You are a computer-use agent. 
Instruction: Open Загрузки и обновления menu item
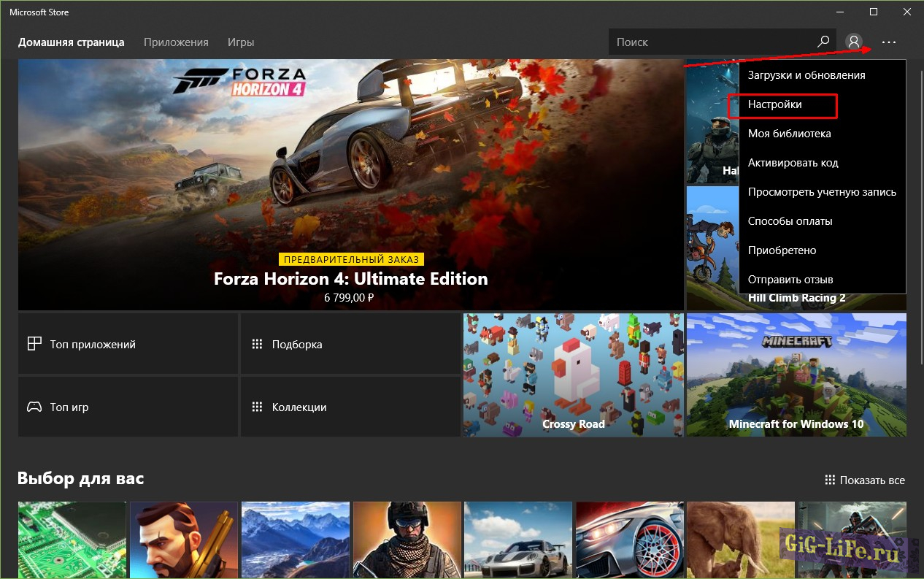806,75
